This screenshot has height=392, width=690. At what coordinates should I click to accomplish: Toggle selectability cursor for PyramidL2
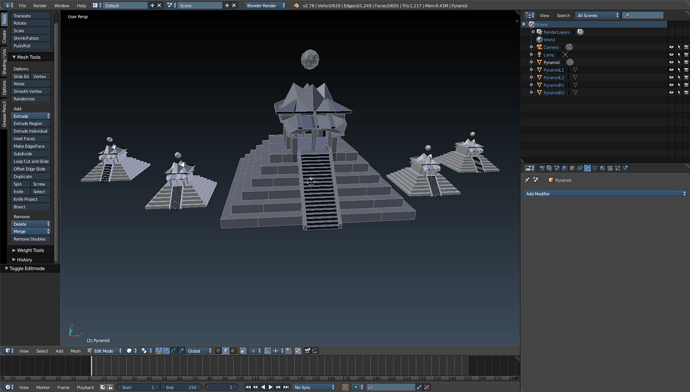679,77
